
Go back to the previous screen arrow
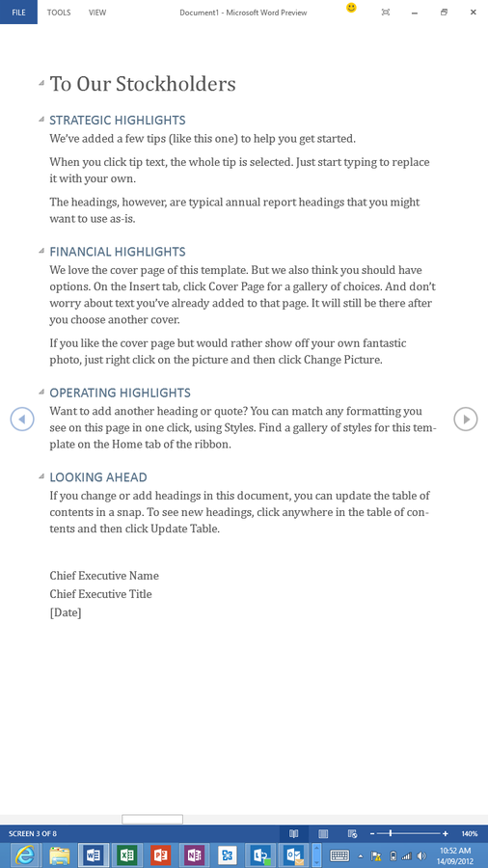click(22, 420)
